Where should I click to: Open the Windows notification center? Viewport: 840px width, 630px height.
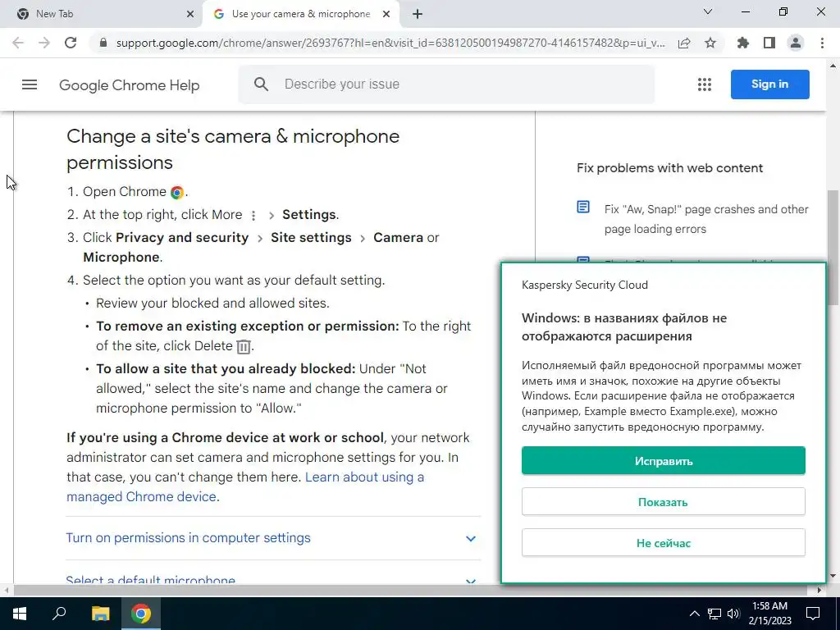click(x=813, y=614)
